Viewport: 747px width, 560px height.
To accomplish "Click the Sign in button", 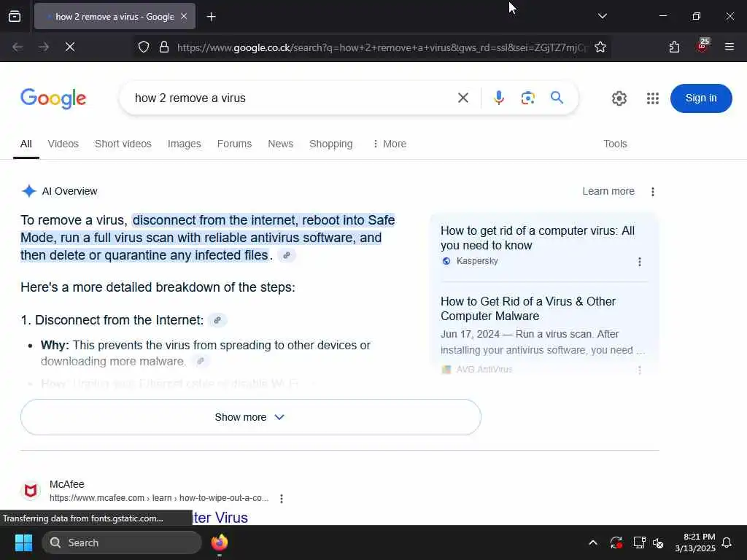I will pyautogui.click(x=701, y=98).
